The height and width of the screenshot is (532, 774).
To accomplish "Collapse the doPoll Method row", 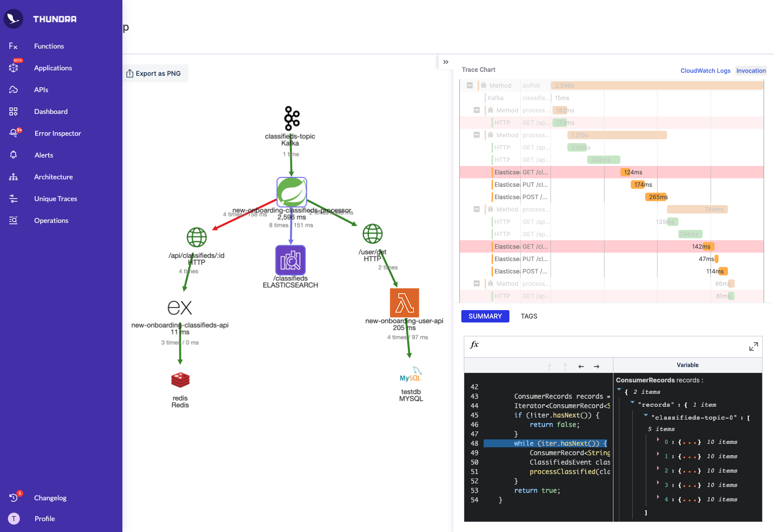I will click(469, 85).
